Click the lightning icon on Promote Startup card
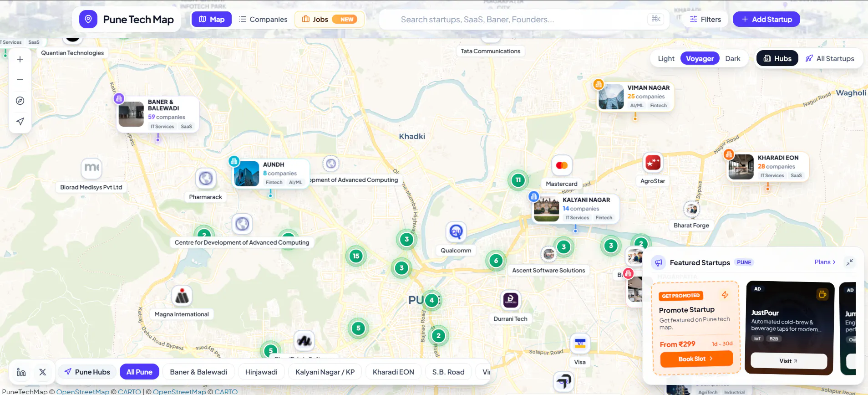868x395 pixels. pos(725,295)
